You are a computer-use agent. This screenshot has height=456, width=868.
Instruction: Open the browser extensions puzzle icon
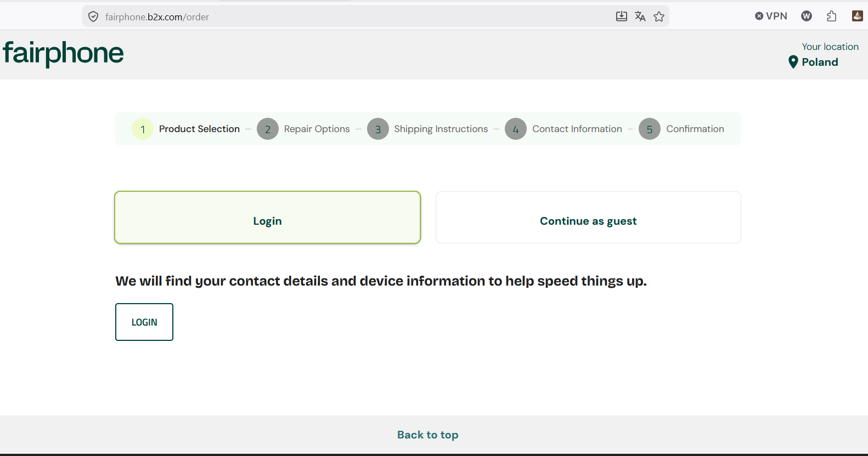pos(832,16)
